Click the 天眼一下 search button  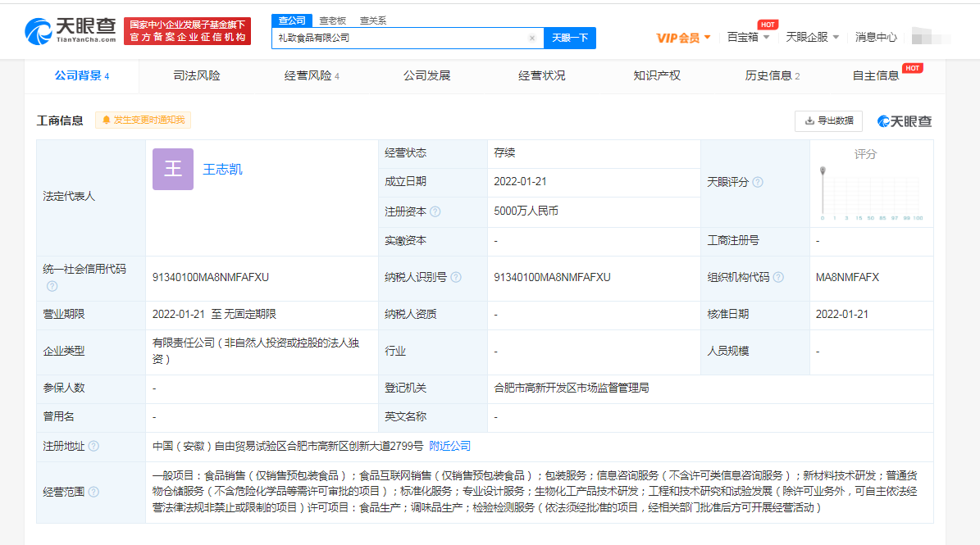pos(569,38)
